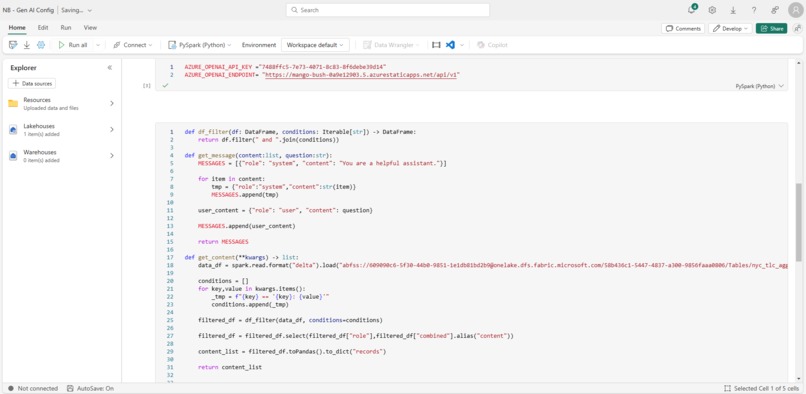Switch to the Home ribbon tab
The height and width of the screenshot is (394, 806).
(x=17, y=28)
